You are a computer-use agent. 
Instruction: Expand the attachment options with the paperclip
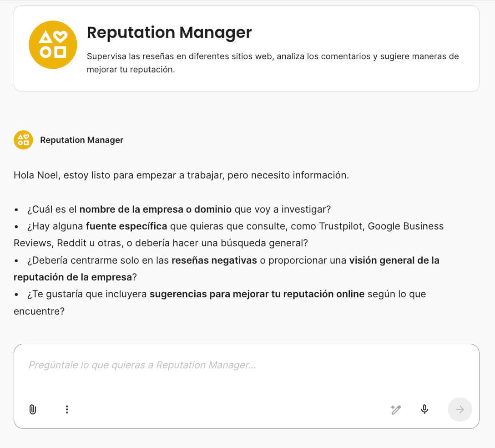32,409
